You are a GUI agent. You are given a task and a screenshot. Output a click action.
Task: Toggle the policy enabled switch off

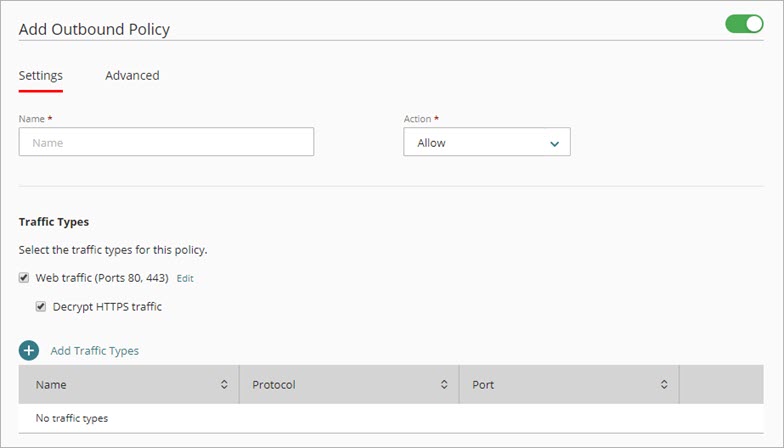point(744,24)
